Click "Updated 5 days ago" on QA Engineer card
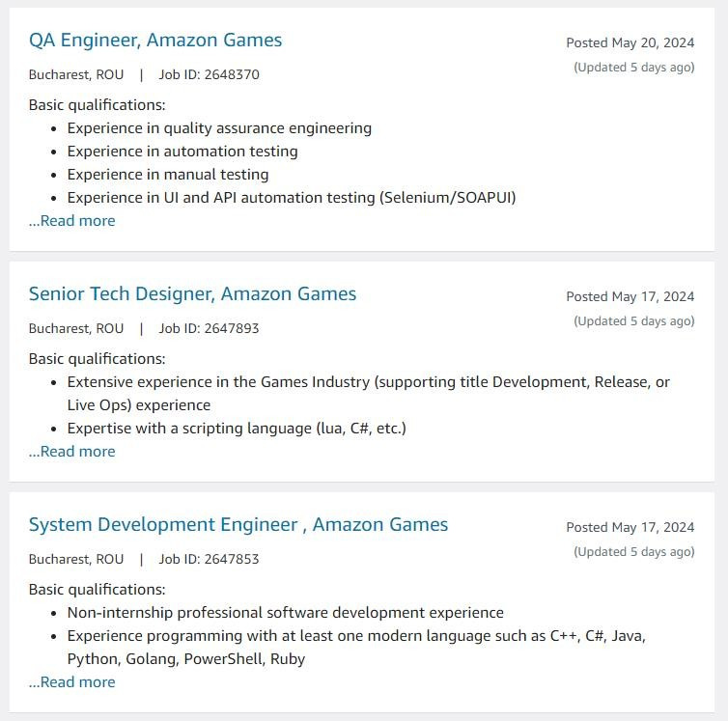728x721 pixels. tap(633, 68)
